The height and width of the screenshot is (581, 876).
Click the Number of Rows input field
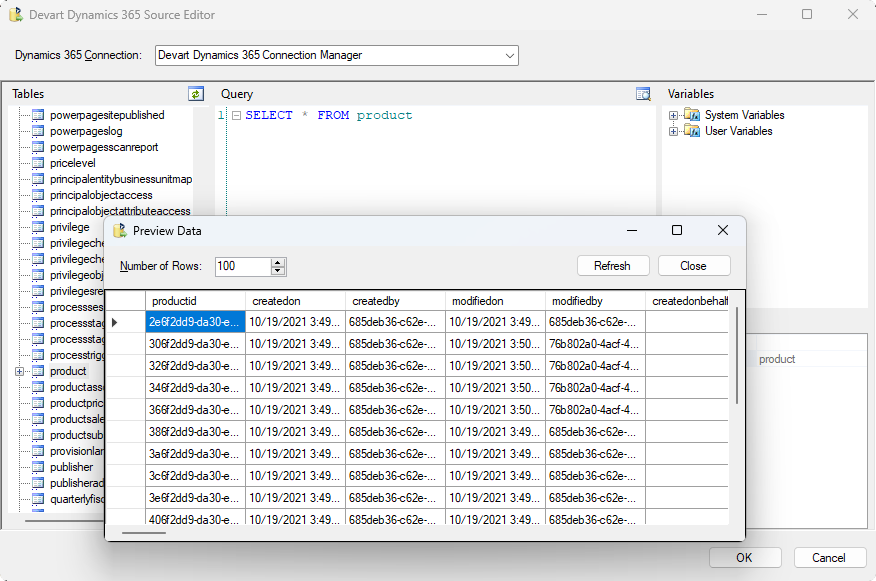[242, 266]
